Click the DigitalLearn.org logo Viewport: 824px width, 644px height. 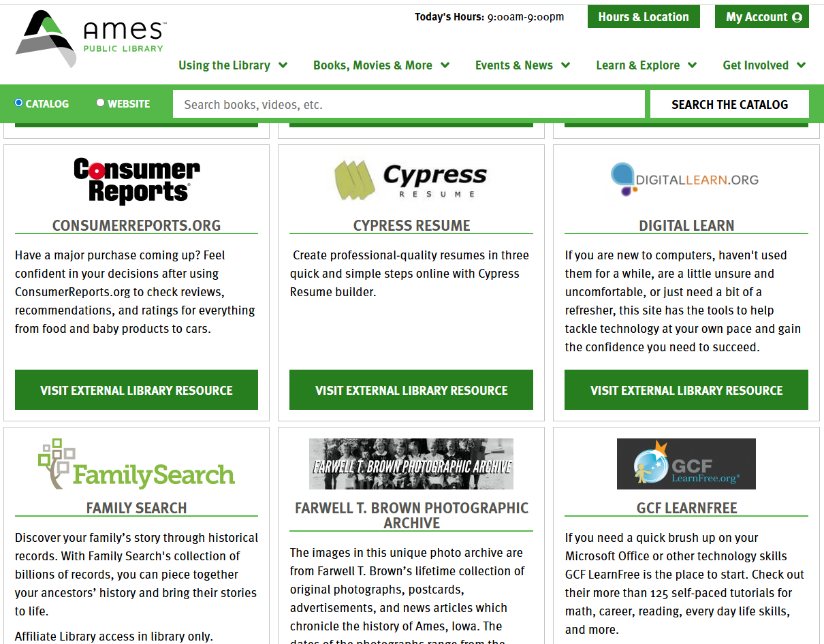coord(685,179)
